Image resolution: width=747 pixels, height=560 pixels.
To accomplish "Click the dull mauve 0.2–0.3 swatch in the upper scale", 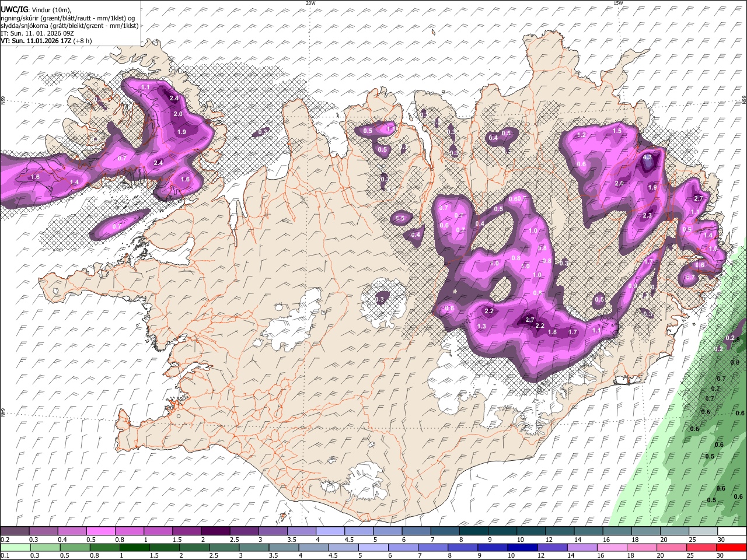I will coord(15,531).
